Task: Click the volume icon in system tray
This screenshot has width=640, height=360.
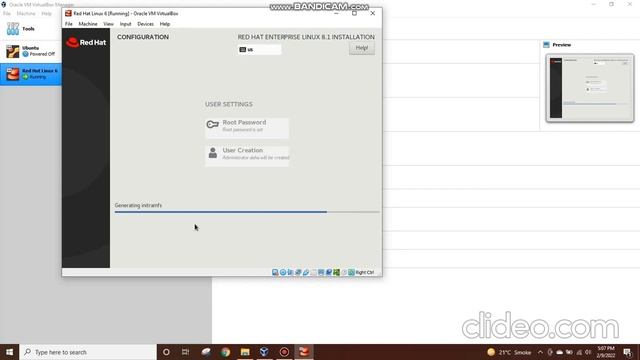Action: pos(588,352)
